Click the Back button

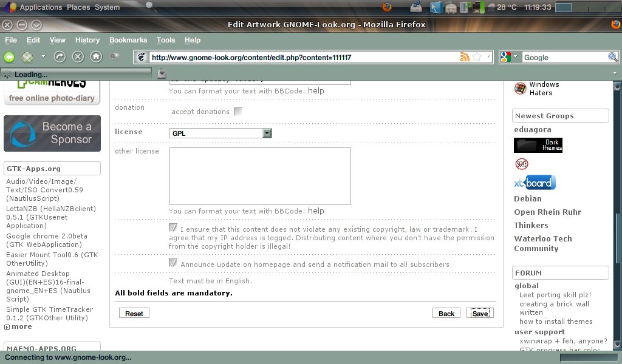tap(446, 313)
